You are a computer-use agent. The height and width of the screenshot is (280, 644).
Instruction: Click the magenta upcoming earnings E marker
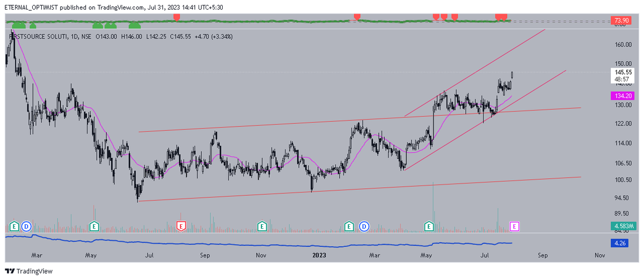point(515,226)
